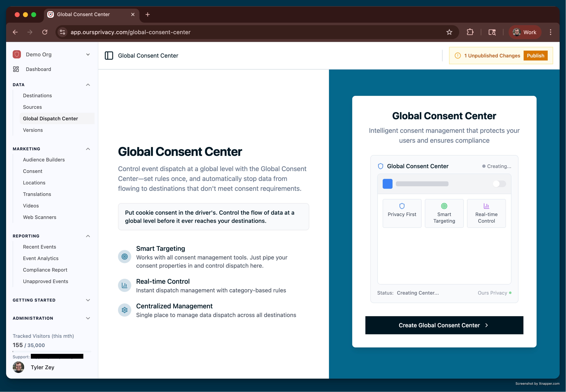Open the Compliance Report page
The width and height of the screenshot is (566, 392).
[45, 270]
